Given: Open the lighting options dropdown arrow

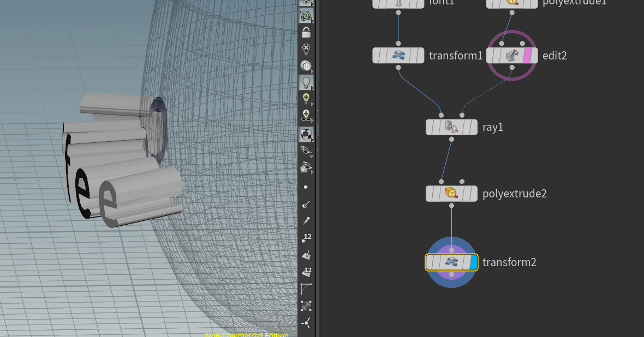Looking at the screenshot, I should point(313,88).
